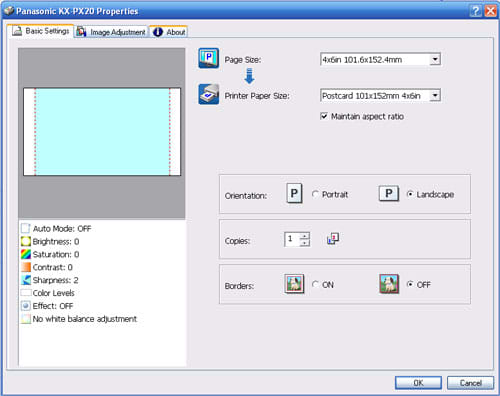Increase copies with the up spinner arrow
500x396 pixels.
[x=305, y=236]
